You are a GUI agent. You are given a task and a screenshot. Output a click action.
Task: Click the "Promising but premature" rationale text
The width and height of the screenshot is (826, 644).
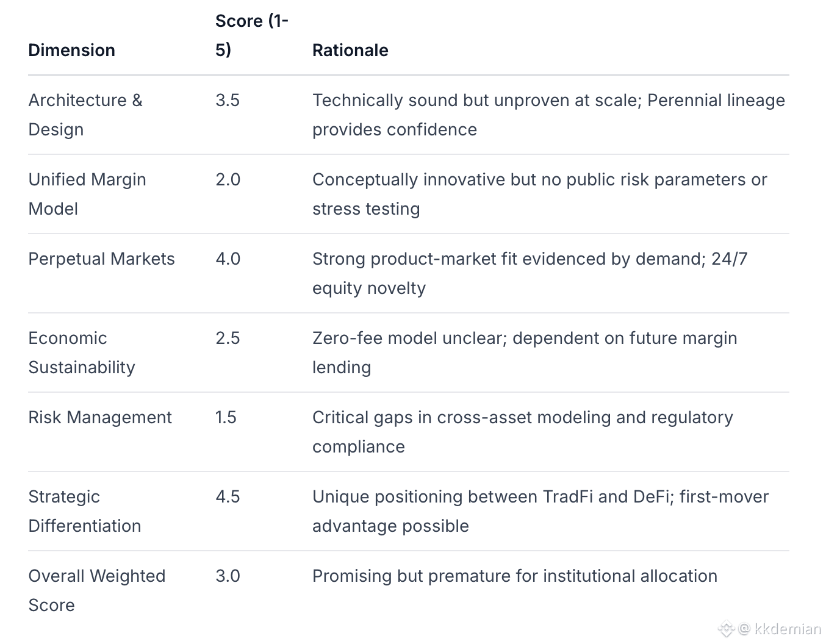[x=514, y=576]
